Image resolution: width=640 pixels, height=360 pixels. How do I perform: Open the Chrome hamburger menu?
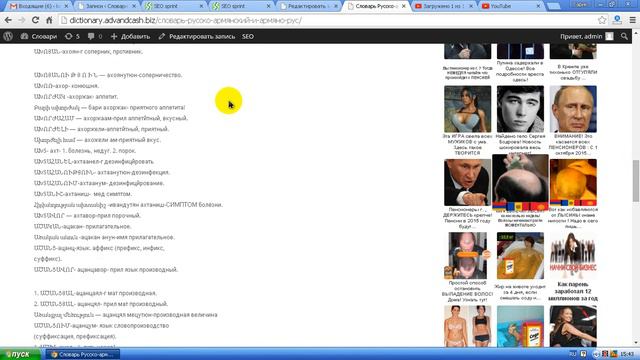point(632,20)
